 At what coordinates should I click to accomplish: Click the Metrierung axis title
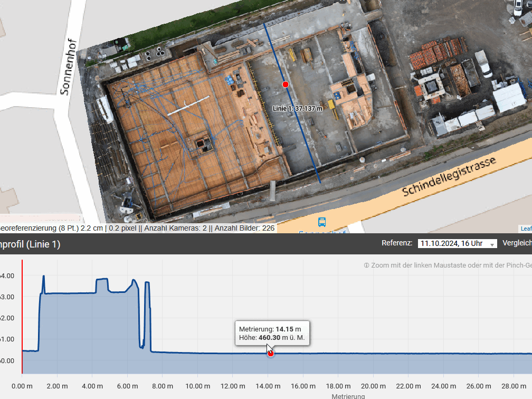(348, 396)
